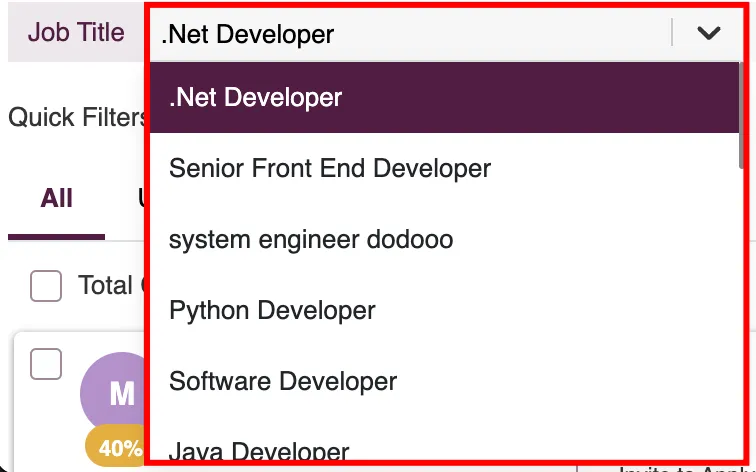Select Python Developer in the dropdown list

click(x=444, y=310)
